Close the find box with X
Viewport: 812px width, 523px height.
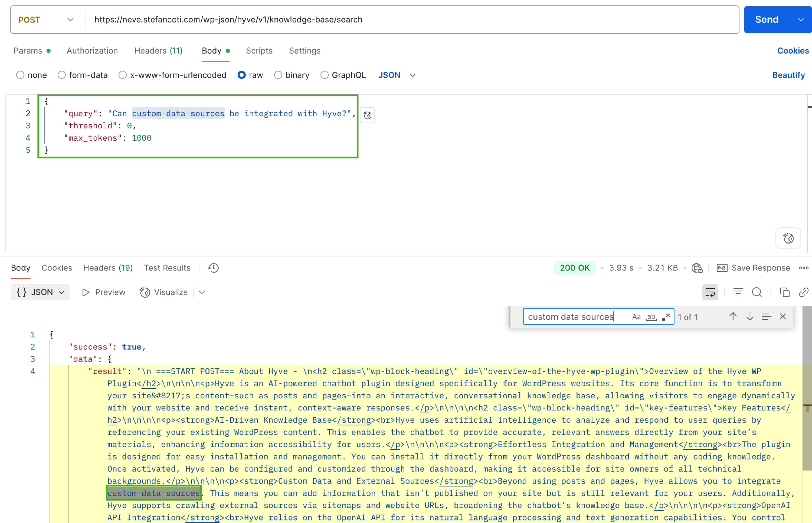[783, 317]
